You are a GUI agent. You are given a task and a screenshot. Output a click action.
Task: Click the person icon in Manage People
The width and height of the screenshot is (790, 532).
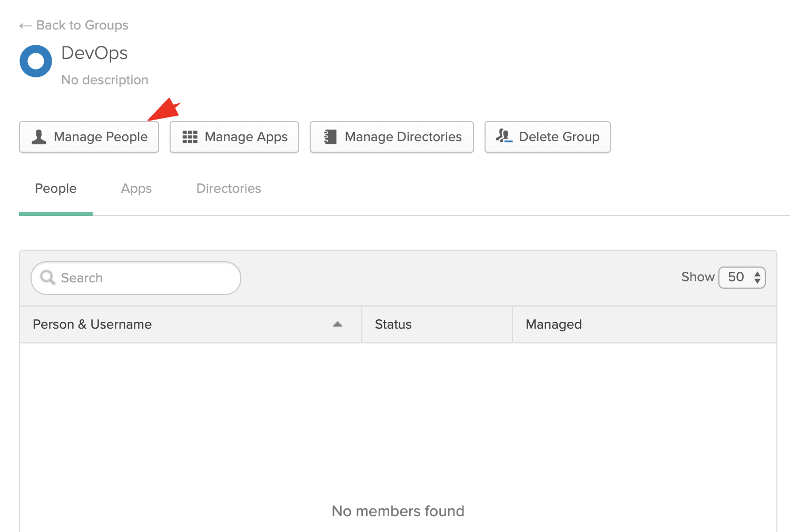click(x=39, y=137)
